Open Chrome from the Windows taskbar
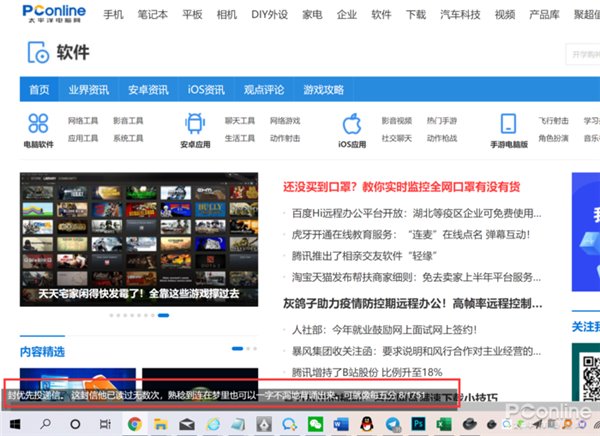Image resolution: width=600 pixels, height=436 pixels. pos(134,424)
